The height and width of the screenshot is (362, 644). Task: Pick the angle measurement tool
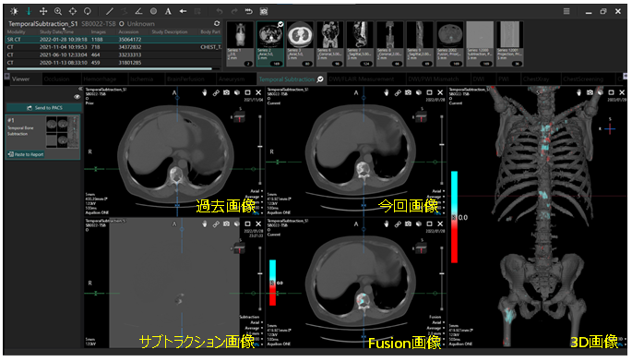pos(138,11)
